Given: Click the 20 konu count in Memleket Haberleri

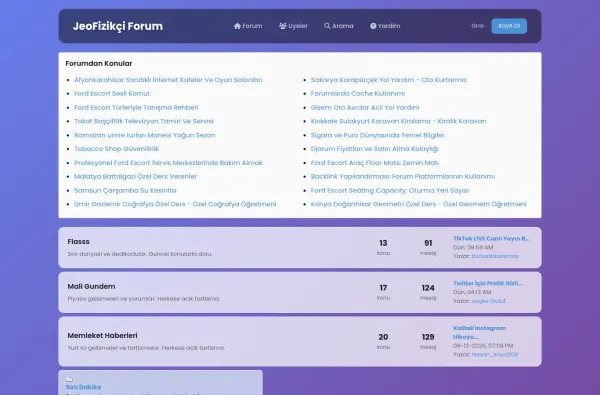Looking at the screenshot, I should click(383, 341).
